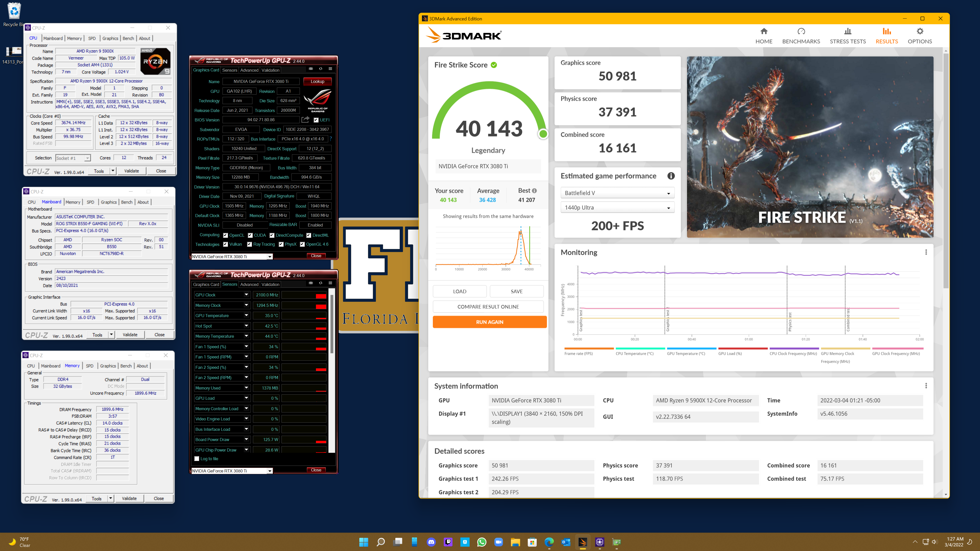Screen dimensions: 980x551
Task: Click the refresh icon in top GPU-Z window
Action: [x=320, y=69]
